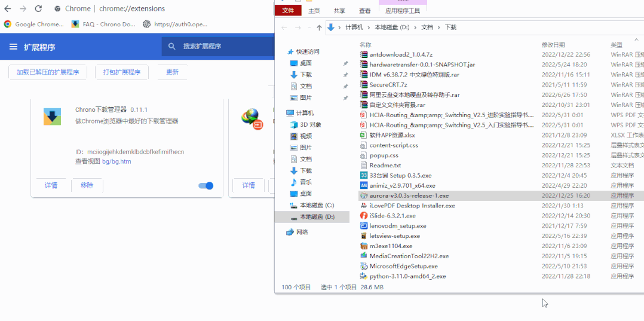Remove (移除) the Chrono download manager extension
Viewport: 644px width, 321px height.
[x=87, y=185]
